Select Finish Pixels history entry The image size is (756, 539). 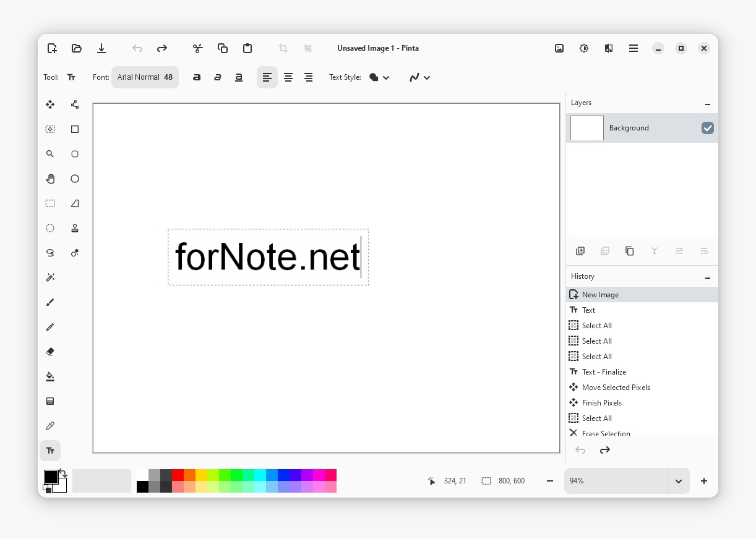click(x=642, y=403)
